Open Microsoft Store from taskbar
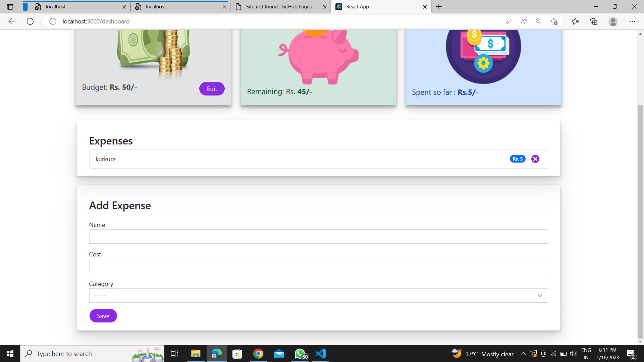644x362 pixels. (237, 354)
